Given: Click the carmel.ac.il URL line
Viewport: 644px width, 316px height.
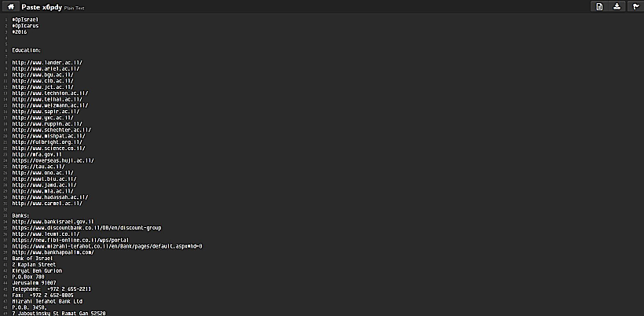Looking at the screenshot, I should coord(47,203).
